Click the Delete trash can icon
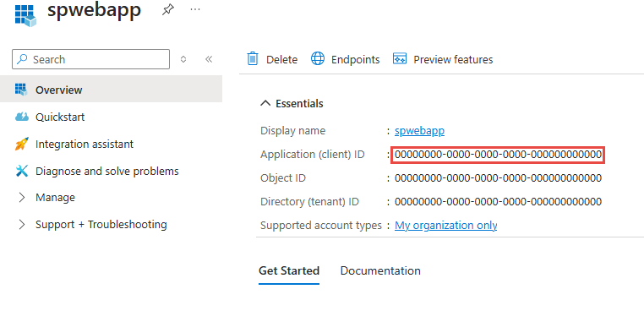644x311 pixels. pyautogui.click(x=252, y=59)
